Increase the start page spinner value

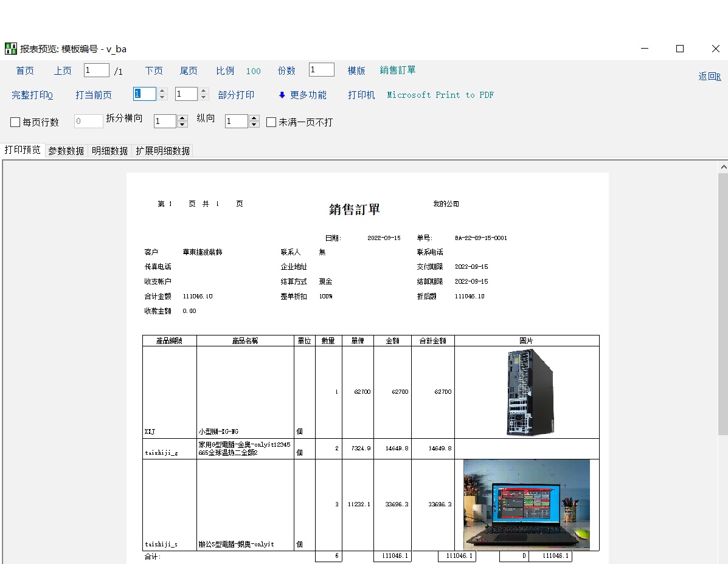click(x=162, y=91)
